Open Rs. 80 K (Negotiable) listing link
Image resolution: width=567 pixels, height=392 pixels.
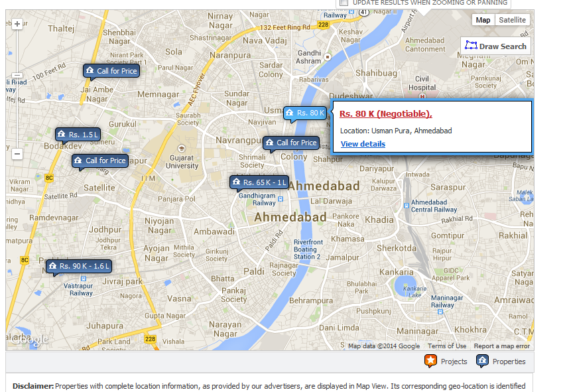[x=385, y=114]
